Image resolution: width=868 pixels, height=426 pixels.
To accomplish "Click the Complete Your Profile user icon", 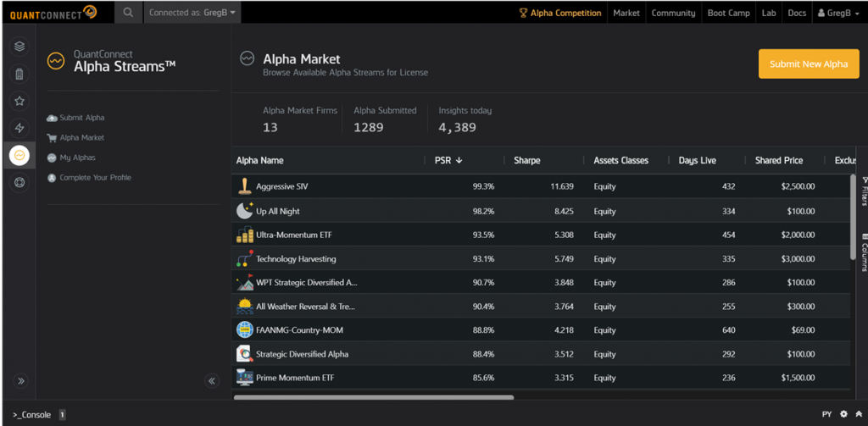I will tap(52, 178).
